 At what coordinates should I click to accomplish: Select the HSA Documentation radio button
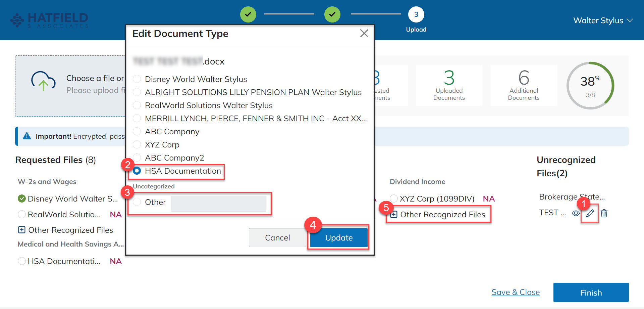click(x=137, y=171)
